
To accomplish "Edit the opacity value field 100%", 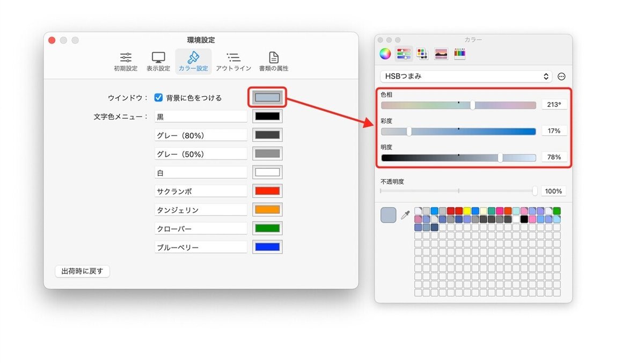I will pyautogui.click(x=554, y=191).
